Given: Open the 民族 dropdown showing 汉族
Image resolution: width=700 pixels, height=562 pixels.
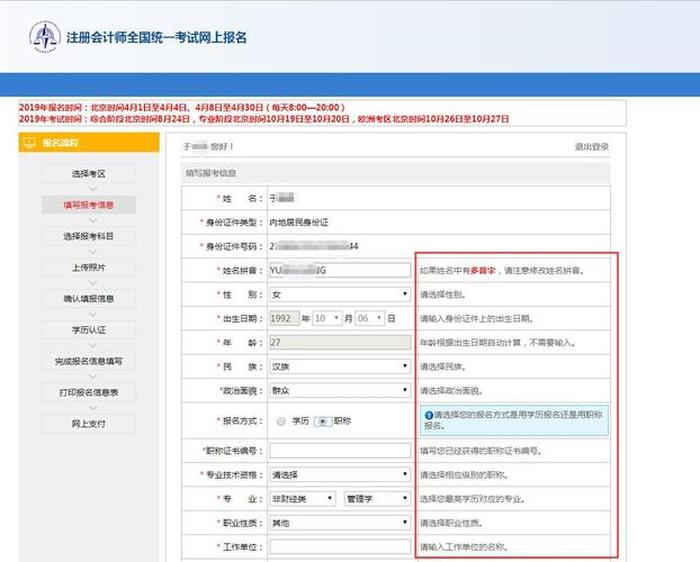Looking at the screenshot, I should [340, 366].
